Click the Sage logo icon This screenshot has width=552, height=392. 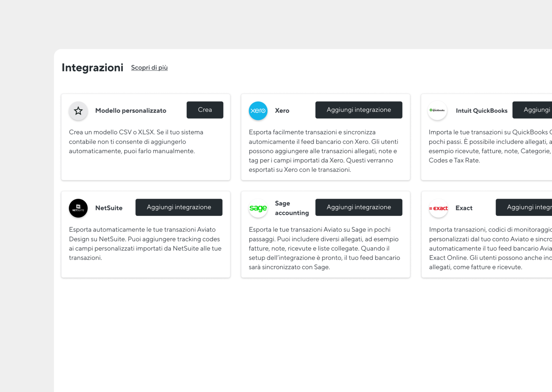(x=258, y=208)
